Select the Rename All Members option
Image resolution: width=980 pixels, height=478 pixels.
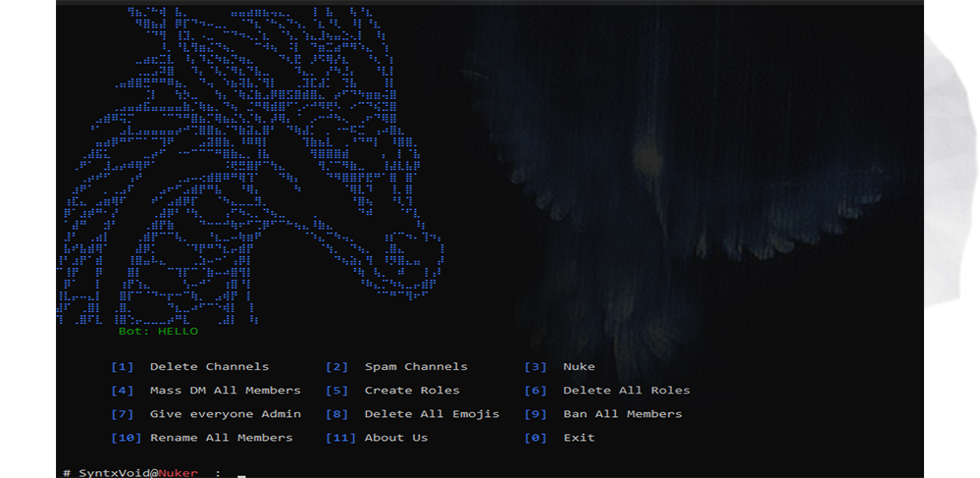click(222, 438)
